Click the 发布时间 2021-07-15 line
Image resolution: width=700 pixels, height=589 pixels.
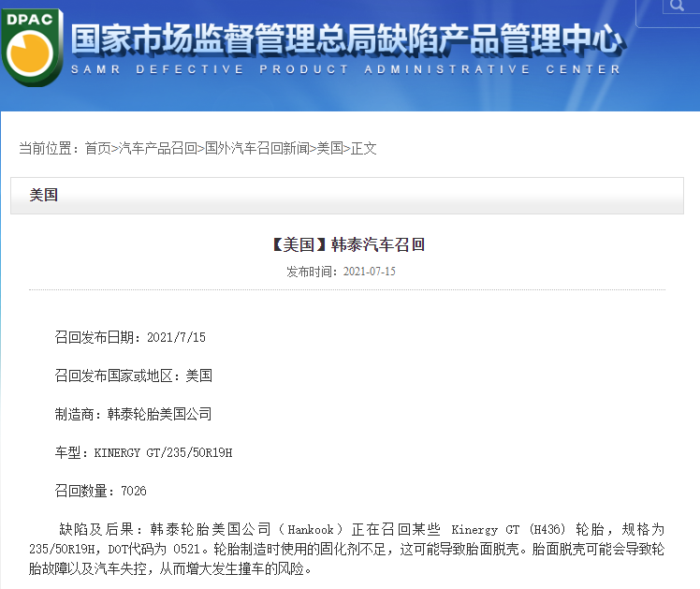pyautogui.click(x=341, y=272)
